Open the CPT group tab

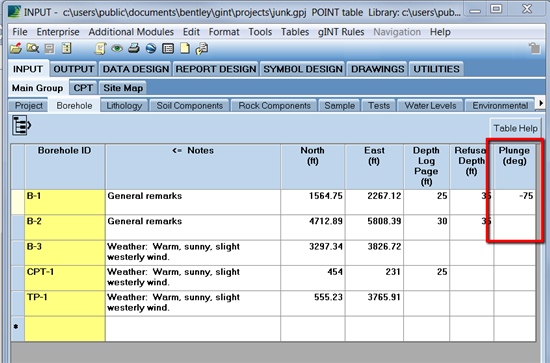click(x=83, y=88)
